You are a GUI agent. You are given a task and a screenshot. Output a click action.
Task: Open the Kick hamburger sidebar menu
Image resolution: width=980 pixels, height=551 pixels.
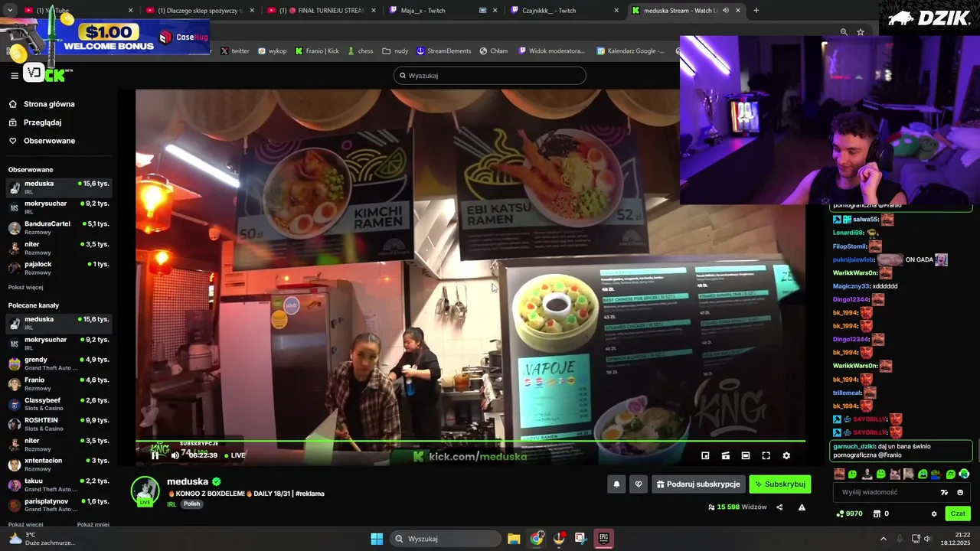tap(15, 75)
